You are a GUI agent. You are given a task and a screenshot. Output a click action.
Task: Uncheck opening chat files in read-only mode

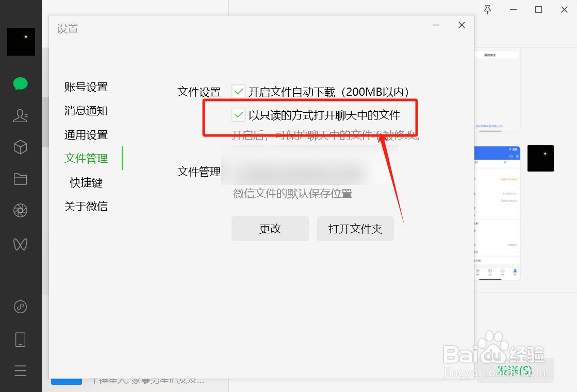click(238, 114)
